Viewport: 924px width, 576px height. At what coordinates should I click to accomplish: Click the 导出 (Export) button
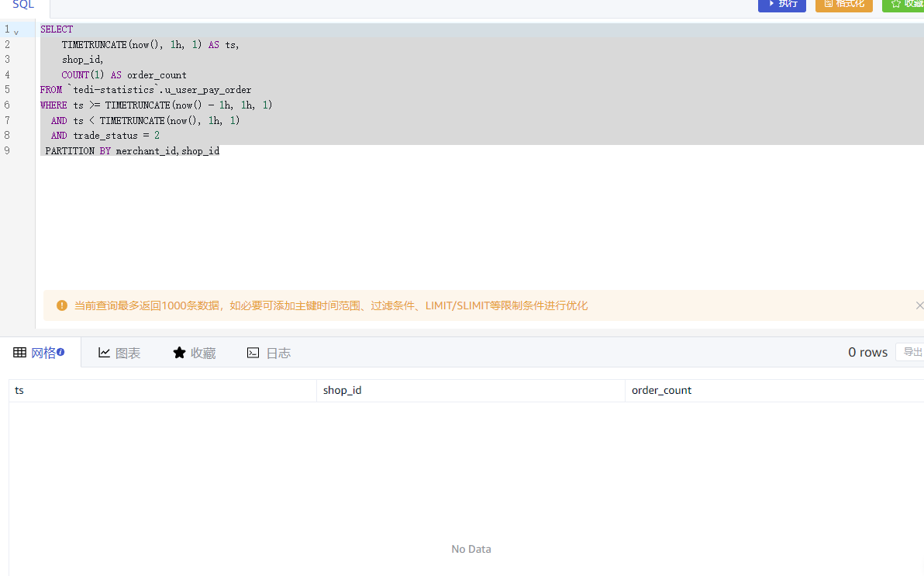pos(912,352)
